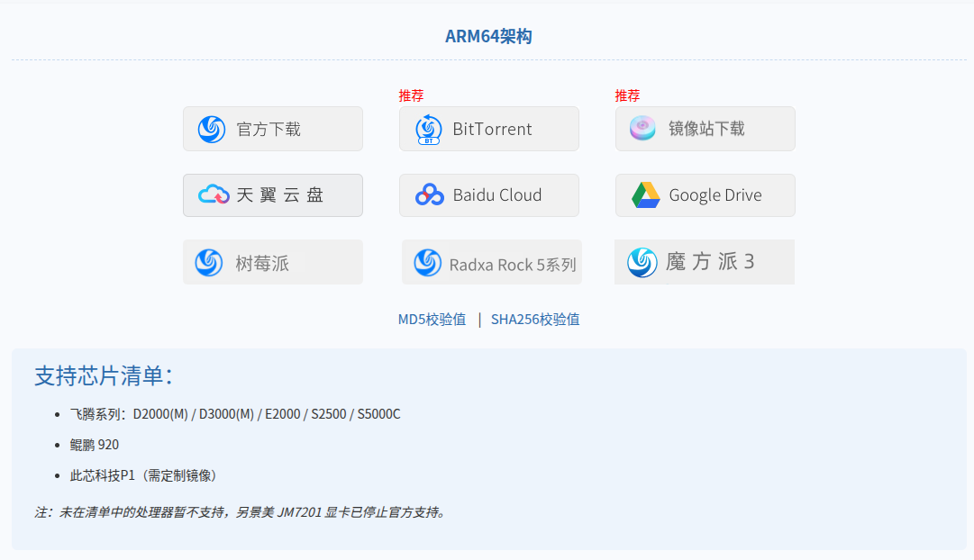Click the 支持芯片清单 heading

click(x=103, y=375)
